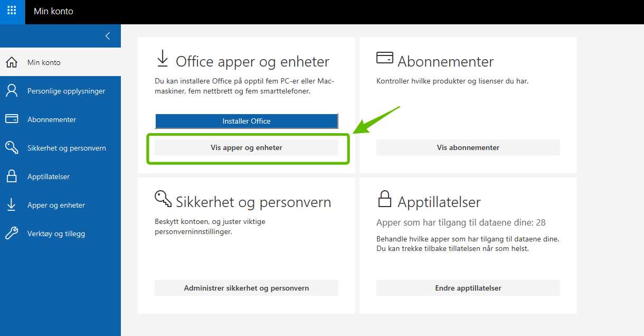The height and width of the screenshot is (336, 644).
Task: Click the wrench icon for Verktøy og tillegg
Action: click(12, 233)
